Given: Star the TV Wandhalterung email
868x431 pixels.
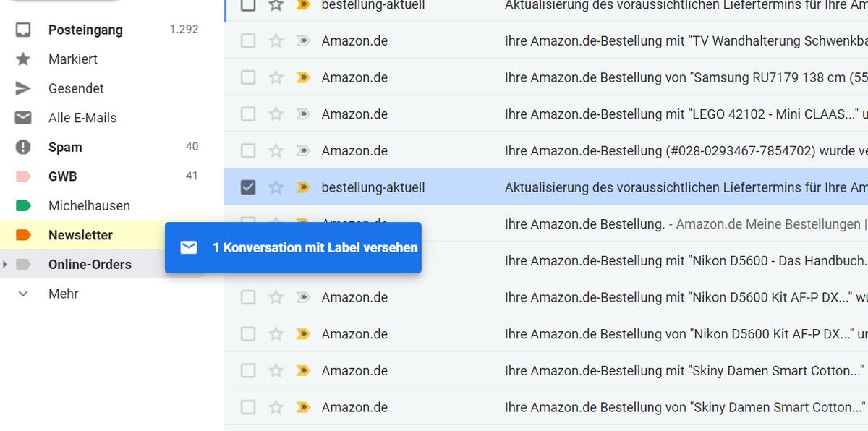Looking at the screenshot, I should (276, 41).
